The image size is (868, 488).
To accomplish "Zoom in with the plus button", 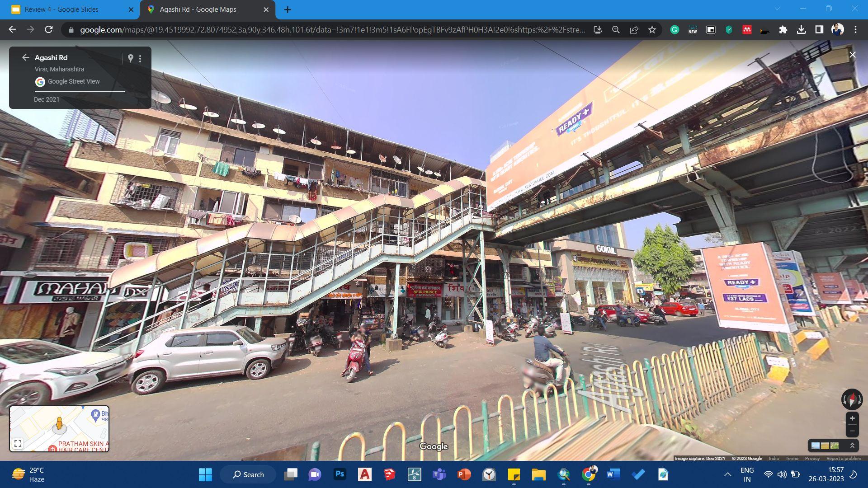I will pyautogui.click(x=852, y=418).
